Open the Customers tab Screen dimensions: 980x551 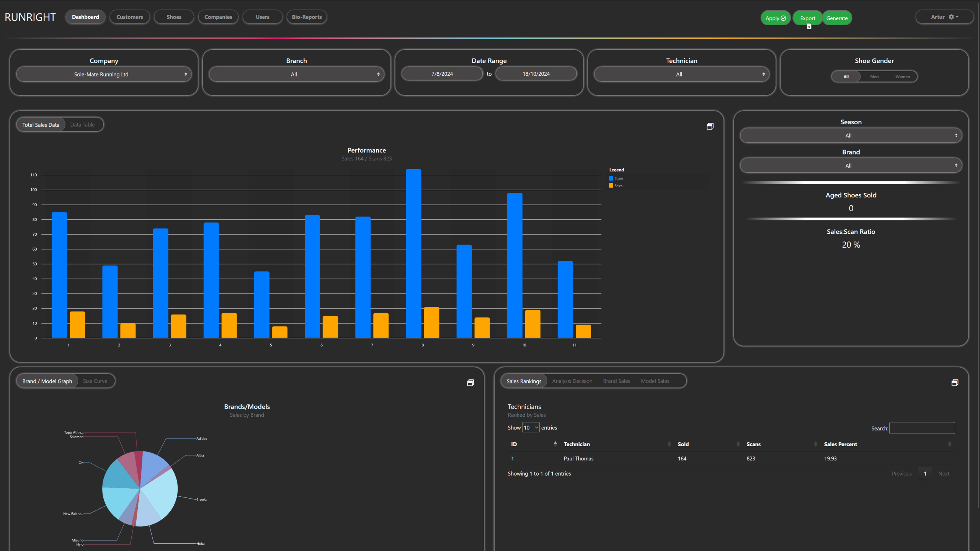click(x=130, y=17)
